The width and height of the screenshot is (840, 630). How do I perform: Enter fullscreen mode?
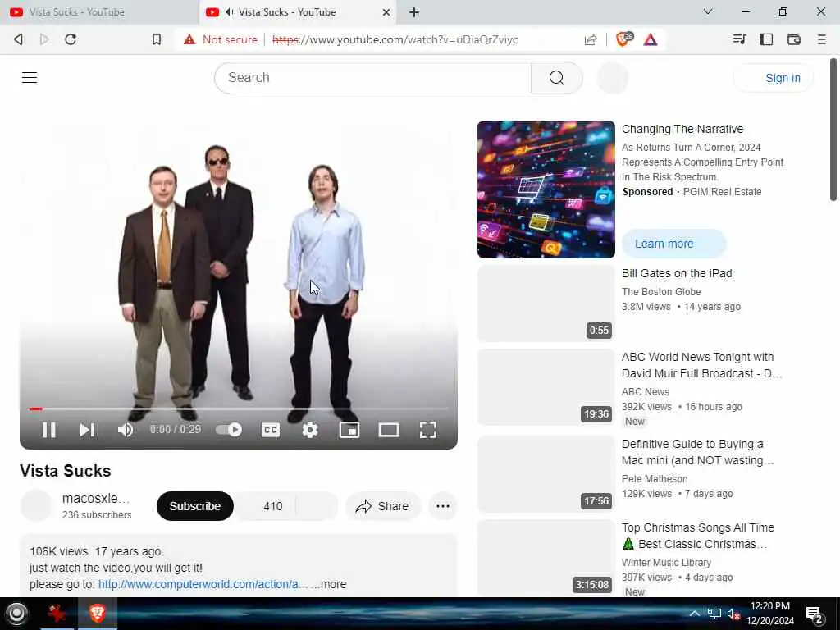428,430
